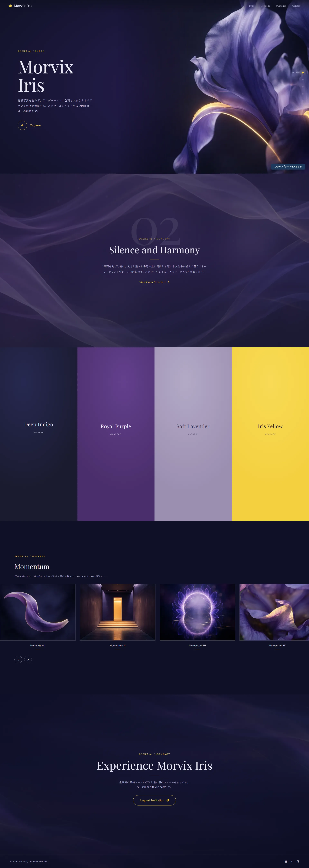Open the Concept nav item
Viewport: 309px width, 868px height.
[x=265, y=6]
